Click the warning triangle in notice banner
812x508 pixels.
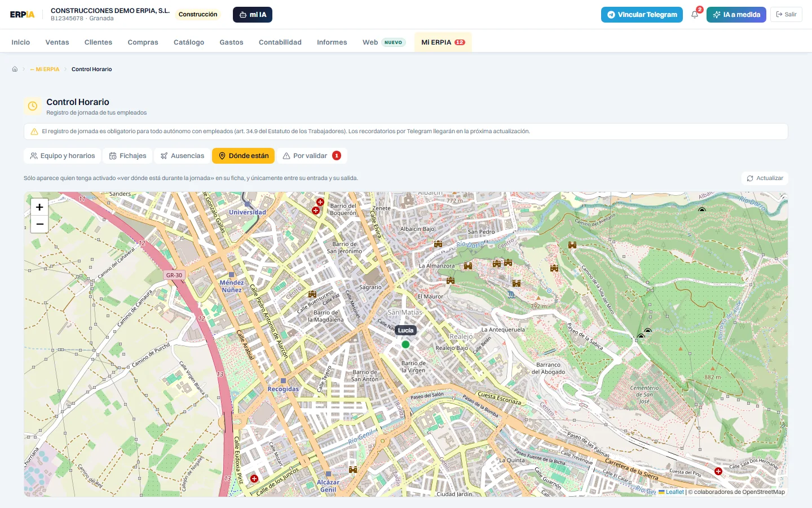pos(34,132)
